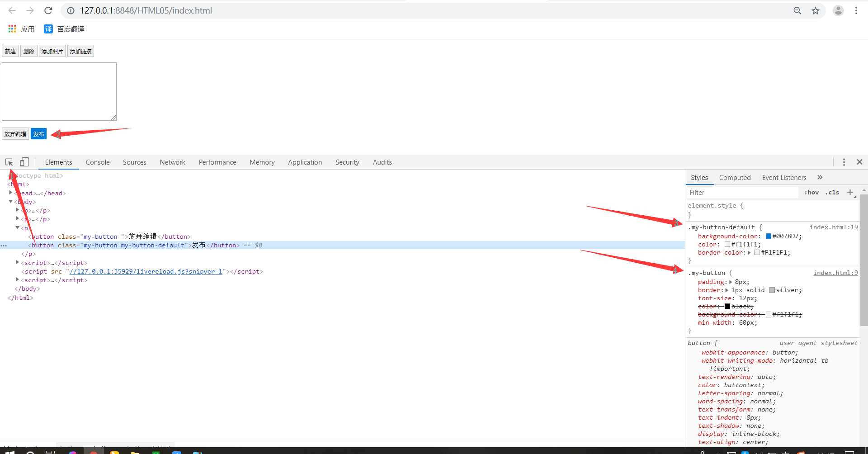The width and height of the screenshot is (868, 454).
Task: Expand the padding shorthand triangle
Action: pyautogui.click(x=731, y=282)
